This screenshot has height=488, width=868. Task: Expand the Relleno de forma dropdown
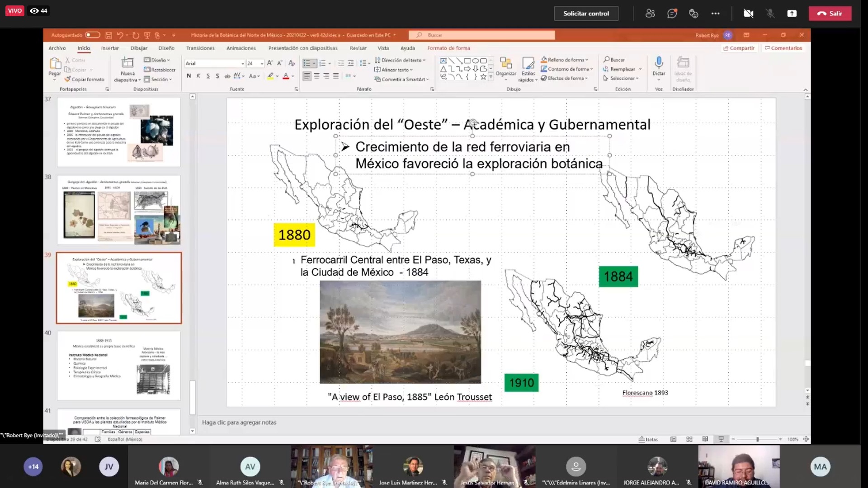587,60
